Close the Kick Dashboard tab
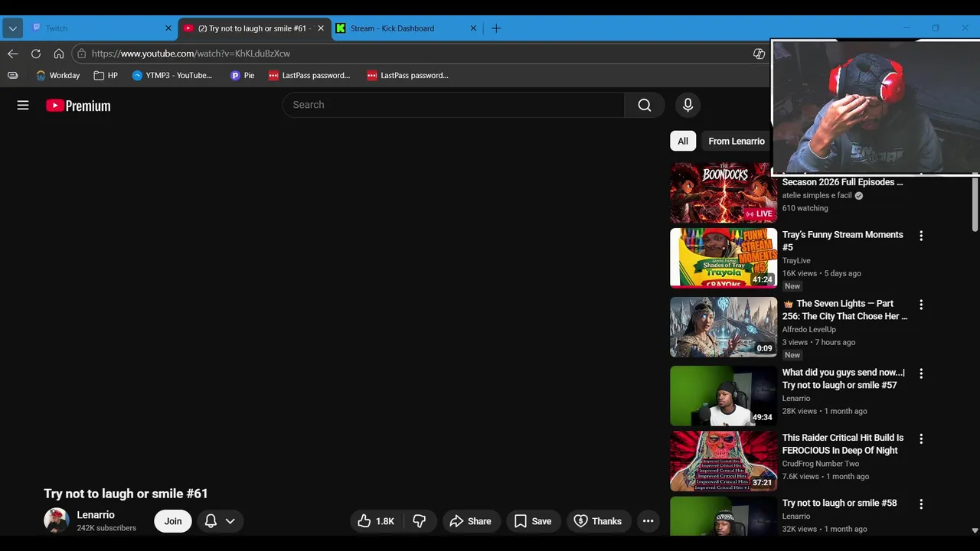The height and width of the screenshot is (551, 980). [473, 28]
